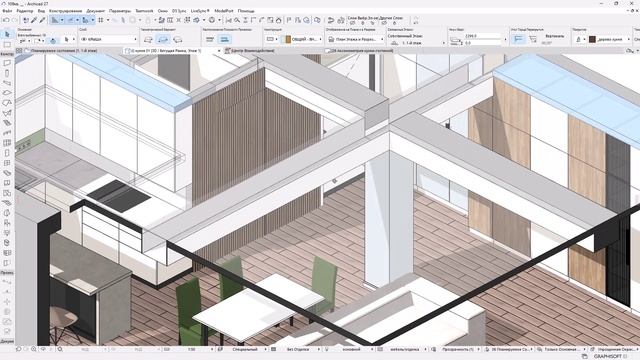Image resolution: width=640 pixels, height=360 pixels.
Task: Select the first reference plane position option
Action: pyautogui.click(x=210, y=39)
